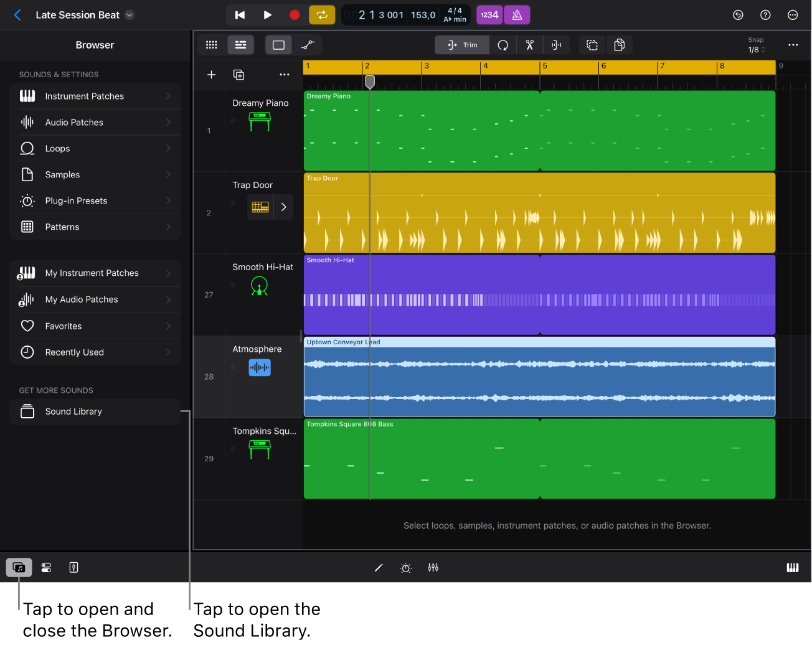Open Plug-in Presets in the Browser
The width and height of the screenshot is (812, 645).
(95, 200)
